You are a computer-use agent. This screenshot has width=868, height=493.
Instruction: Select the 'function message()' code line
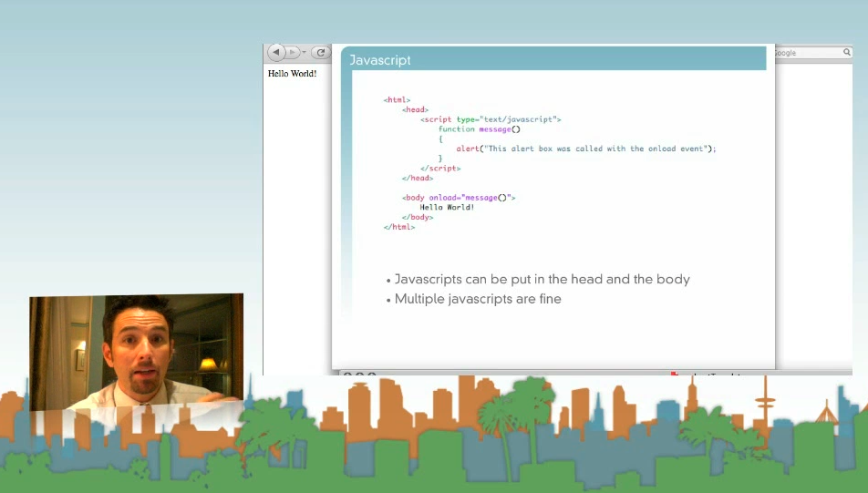pos(480,128)
